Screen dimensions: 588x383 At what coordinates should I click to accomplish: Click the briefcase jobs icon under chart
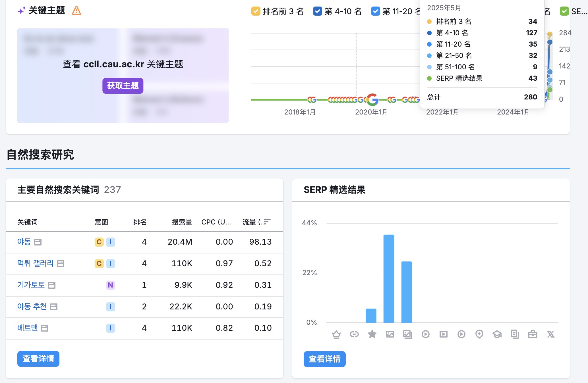533,334
